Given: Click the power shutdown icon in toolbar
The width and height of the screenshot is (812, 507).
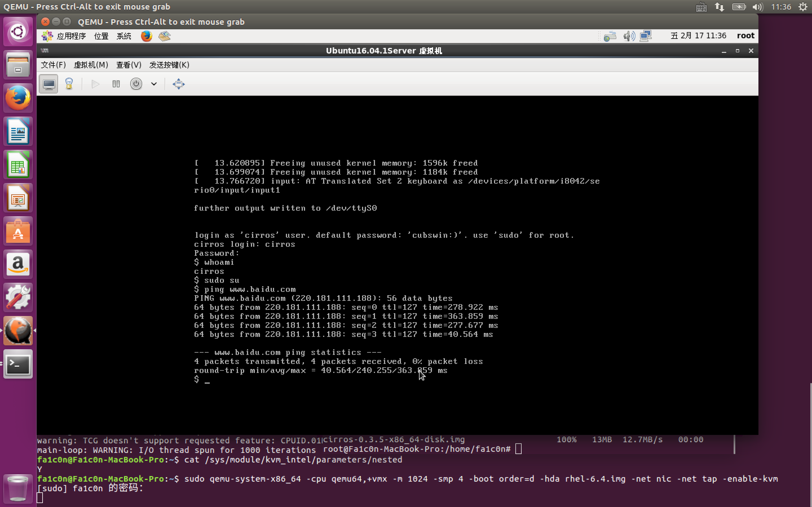Looking at the screenshot, I should pyautogui.click(x=136, y=84).
